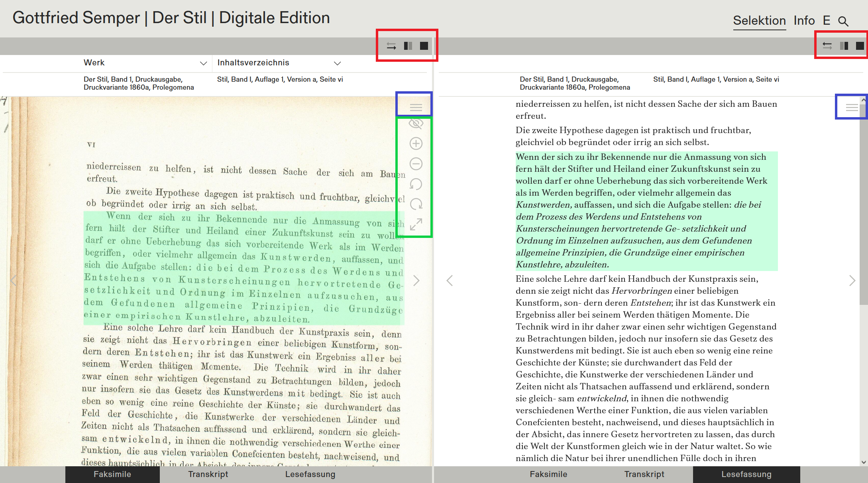
Task: Rotate the facsimile clockwise
Action: tap(416, 204)
